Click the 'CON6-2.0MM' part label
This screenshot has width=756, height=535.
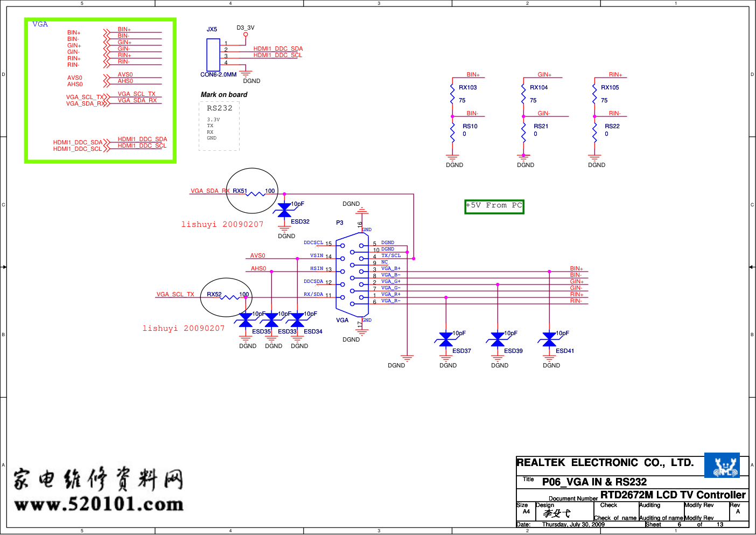(x=219, y=75)
